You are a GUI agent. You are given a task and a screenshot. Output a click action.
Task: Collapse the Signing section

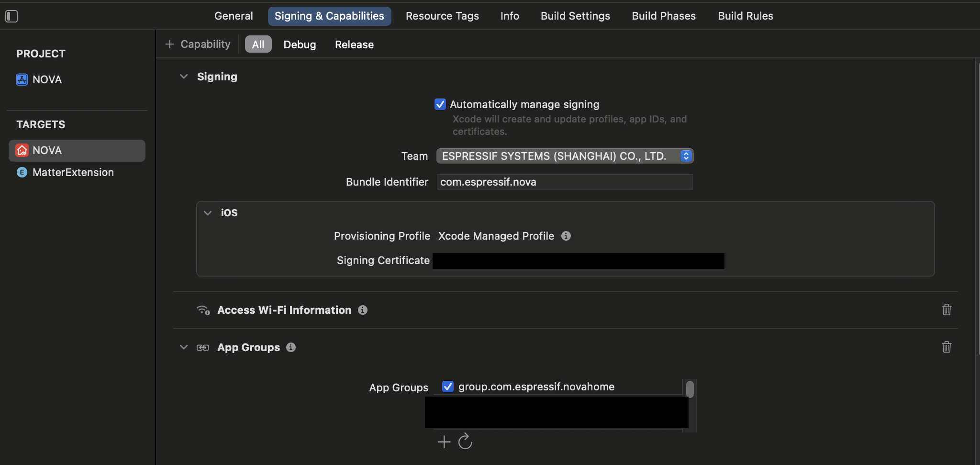pos(184,76)
